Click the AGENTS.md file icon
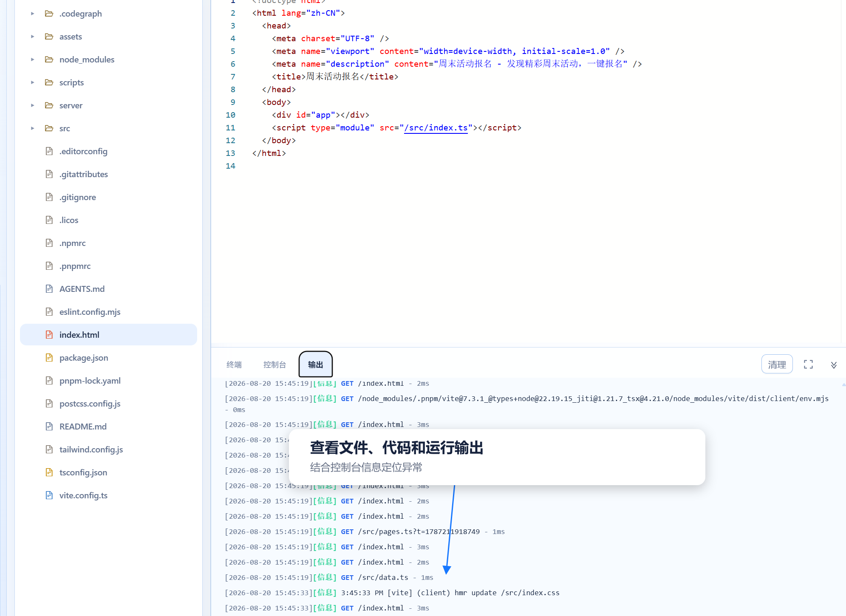The width and height of the screenshot is (846, 616). [x=49, y=289]
